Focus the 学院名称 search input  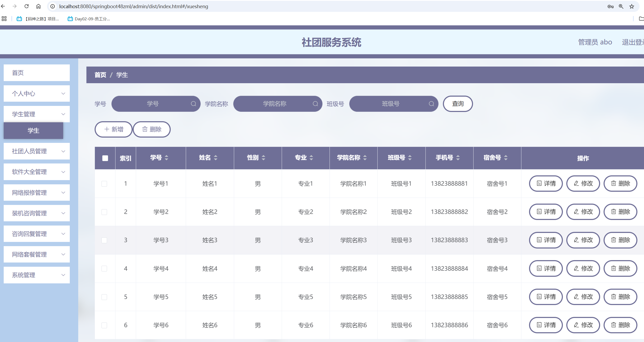[275, 104]
